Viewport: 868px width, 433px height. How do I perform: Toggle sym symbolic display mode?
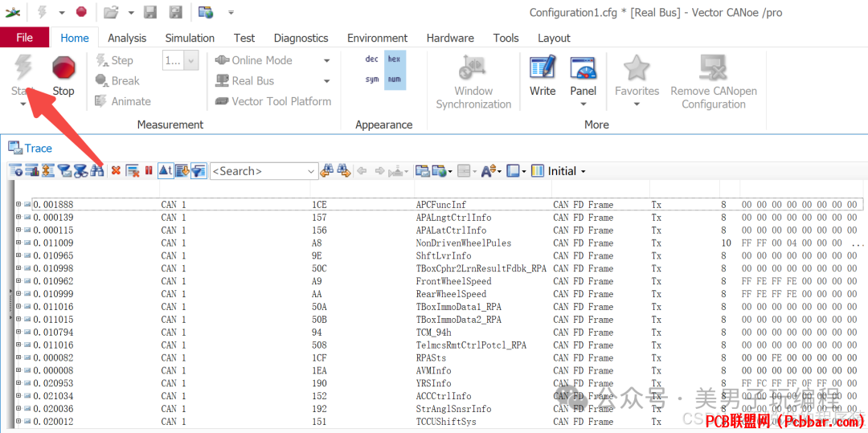click(x=372, y=79)
